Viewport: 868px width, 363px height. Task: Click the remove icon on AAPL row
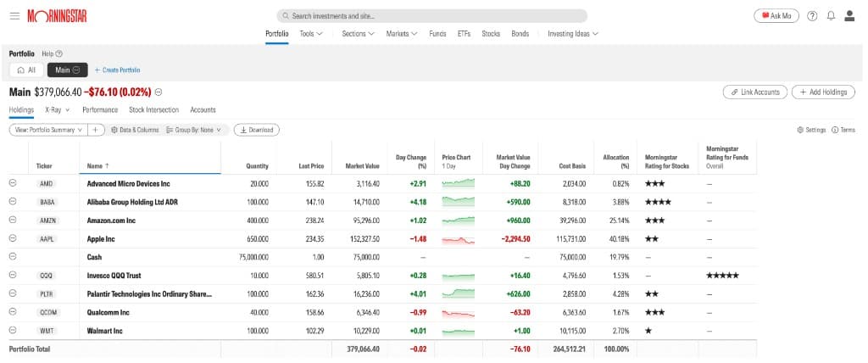point(14,238)
